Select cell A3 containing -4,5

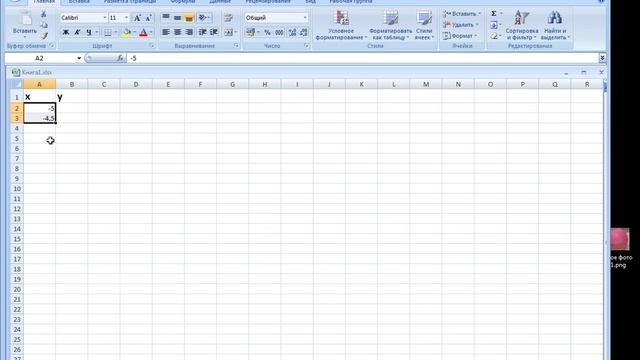[x=40, y=118]
